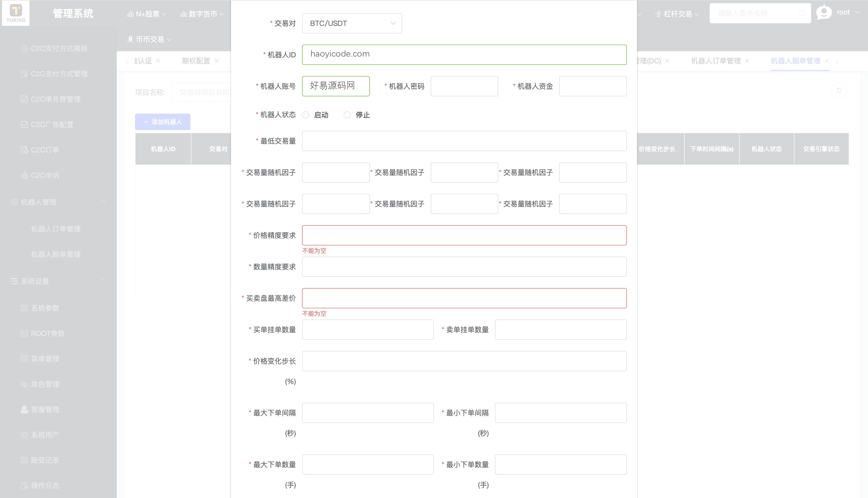Screen dimensions: 868x498
Task: Click the search magnifier icon in menu search
Action: (802, 13)
